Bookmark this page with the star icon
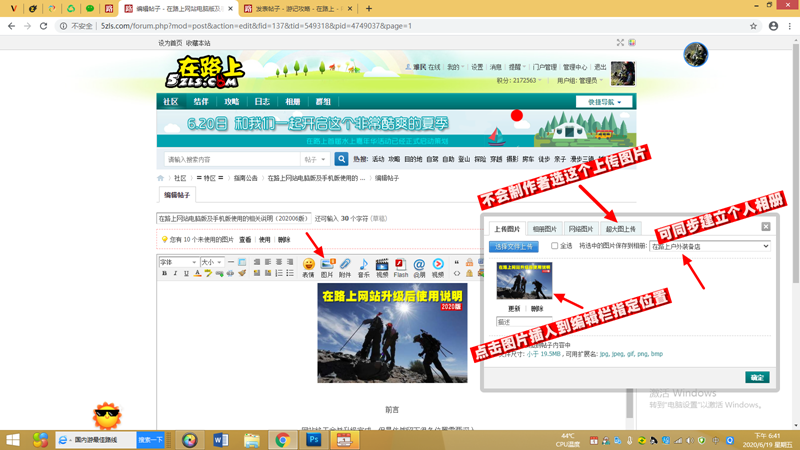This screenshot has width=800, height=450. coord(753,26)
